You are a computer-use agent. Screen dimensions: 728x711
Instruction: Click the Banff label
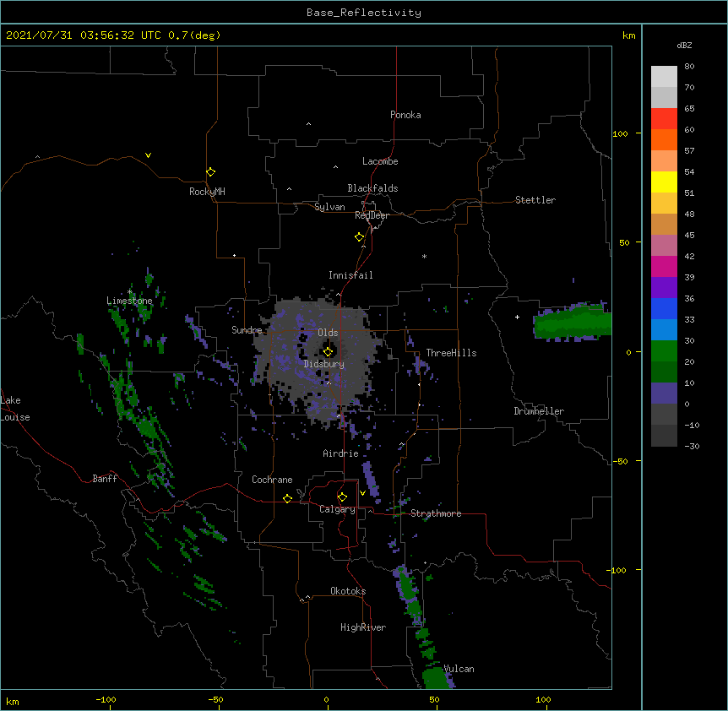tap(105, 479)
